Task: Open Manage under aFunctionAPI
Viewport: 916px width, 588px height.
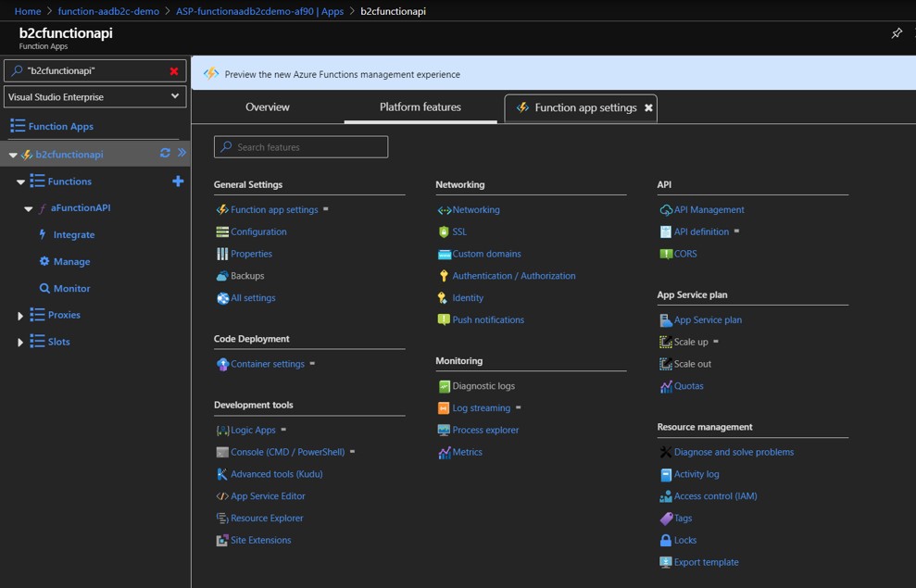Action: pos(72,262)
